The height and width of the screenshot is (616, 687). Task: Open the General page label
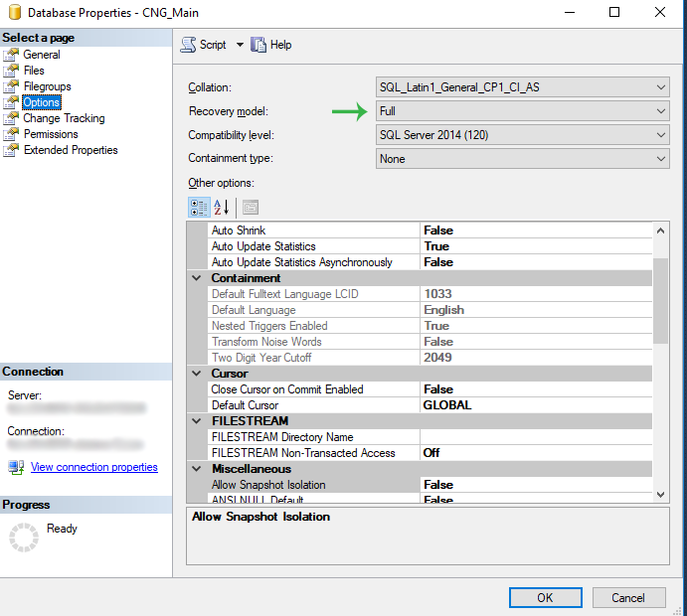pyautogui.click(x=42, y=55)
